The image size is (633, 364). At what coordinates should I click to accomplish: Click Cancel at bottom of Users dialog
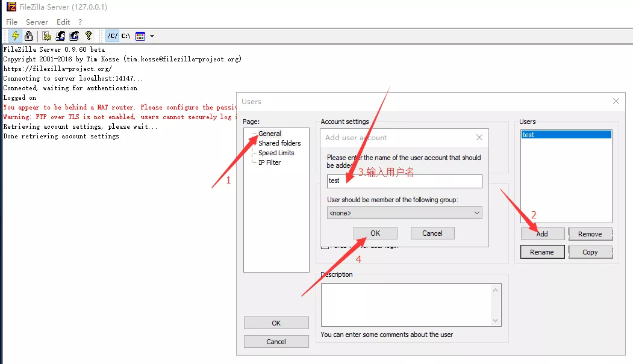pos(276,341)
